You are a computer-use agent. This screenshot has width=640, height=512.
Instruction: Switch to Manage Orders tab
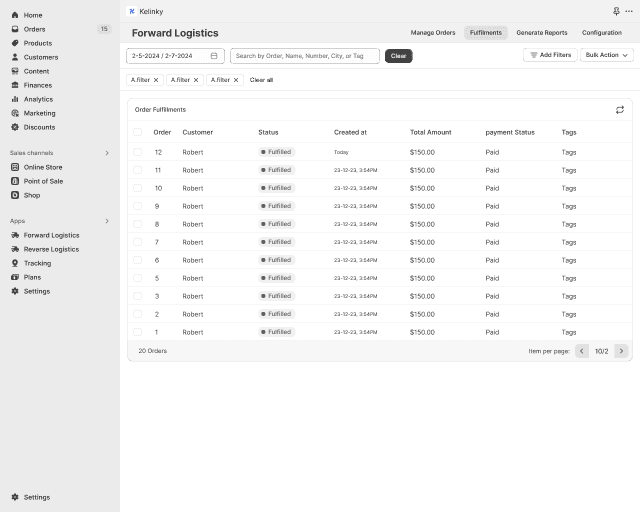pyautogui.click(x=433, y=33)
